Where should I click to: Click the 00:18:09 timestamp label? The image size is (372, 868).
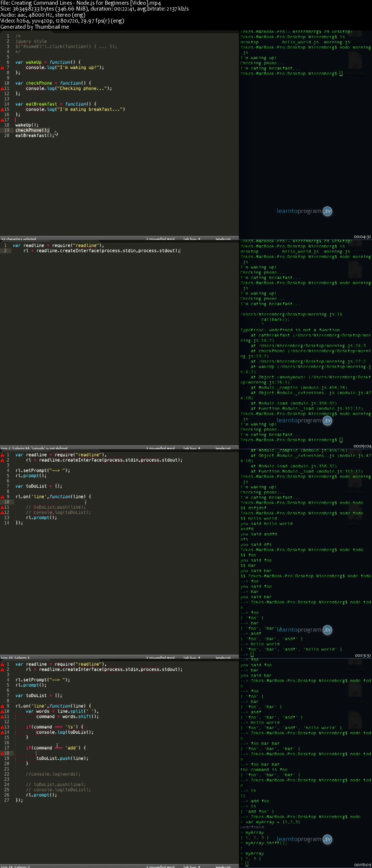(x=362, y=865)
